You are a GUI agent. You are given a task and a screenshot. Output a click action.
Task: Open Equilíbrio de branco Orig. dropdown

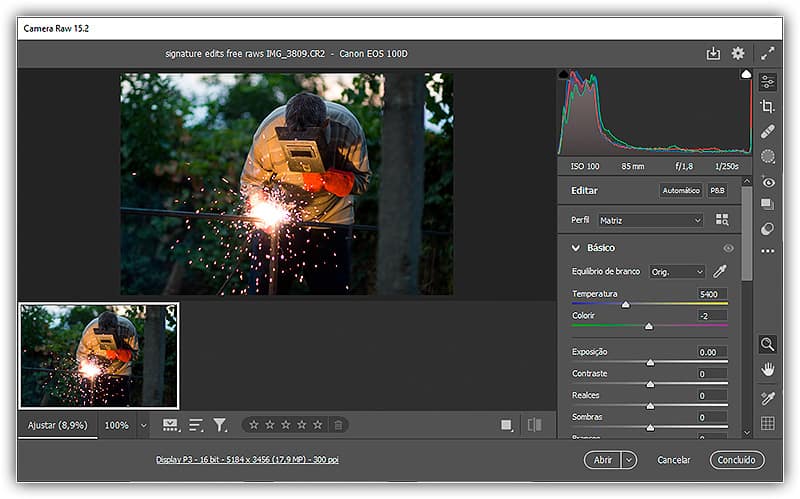tap(677, 272)
